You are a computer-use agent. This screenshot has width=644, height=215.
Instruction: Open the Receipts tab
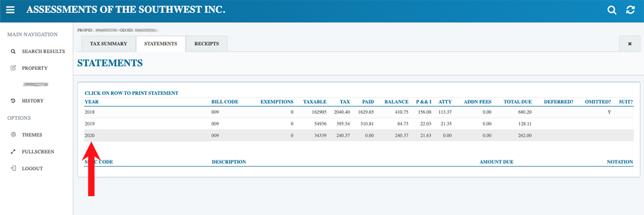pyautogui.click(x=206, y=44)
